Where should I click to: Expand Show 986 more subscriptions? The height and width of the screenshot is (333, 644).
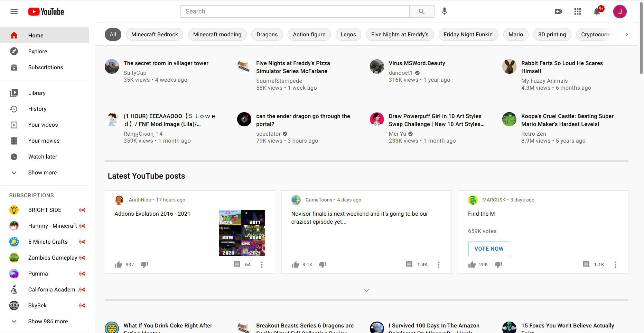48,321
